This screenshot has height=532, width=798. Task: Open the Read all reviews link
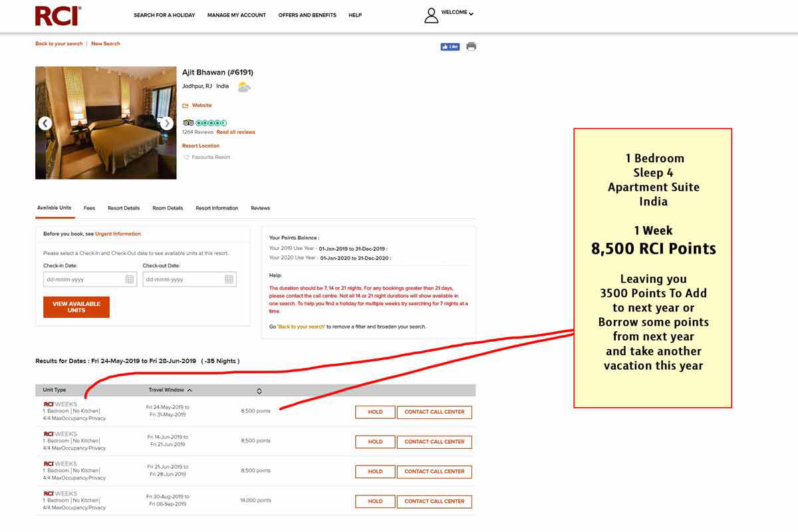(236, 132)
